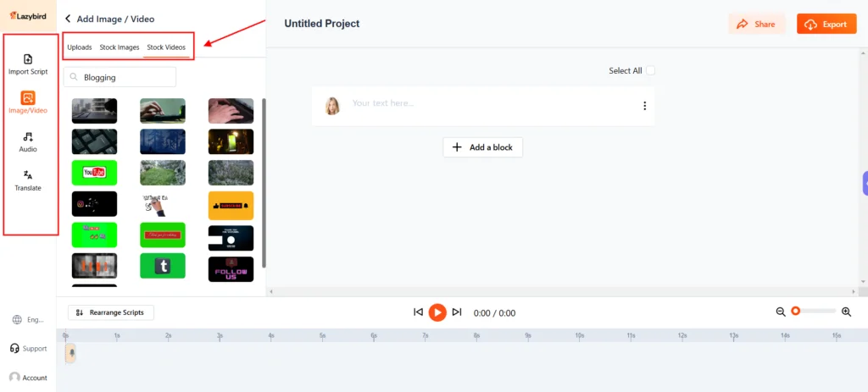Open the three-dot block options menu
The image size is (868, 392).
644,106
